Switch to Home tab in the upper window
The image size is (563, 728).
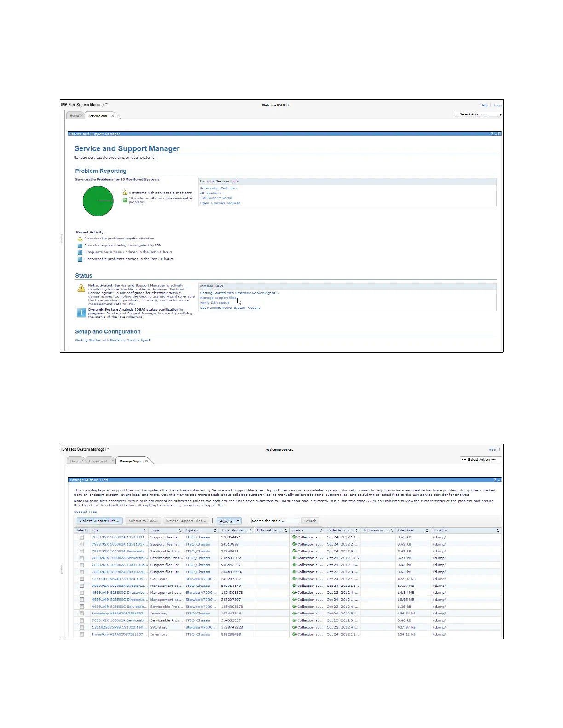(74, 116)
